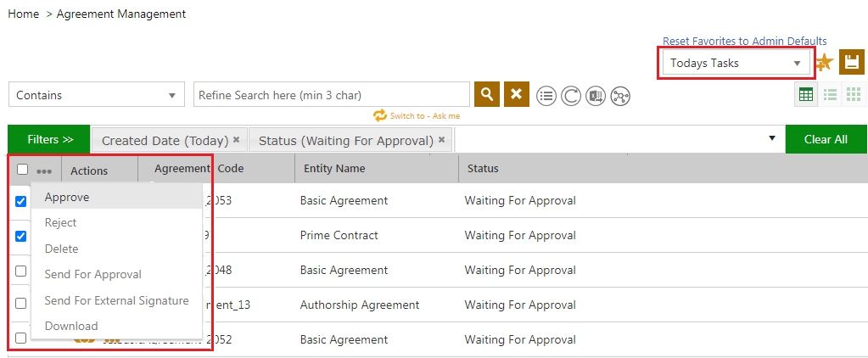Click the export to Excel icon

click(596, 96)
